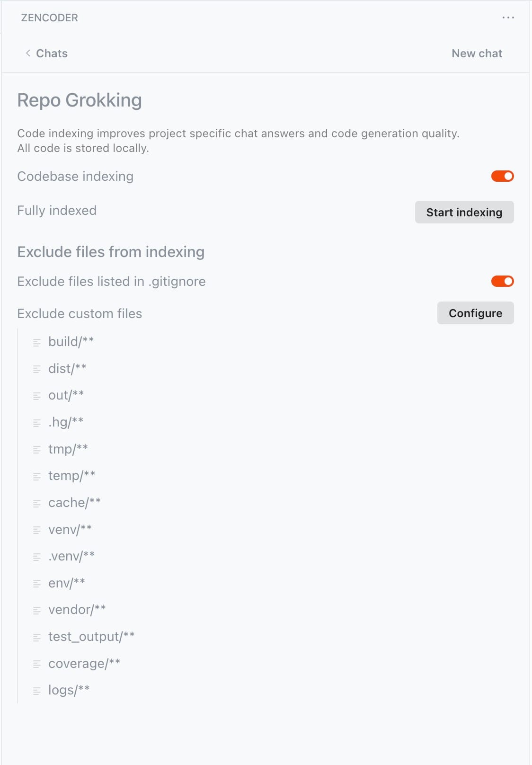Disable the Codebase indexing toggle
Screen dimensions: 532x765
[x=503, y=176]
